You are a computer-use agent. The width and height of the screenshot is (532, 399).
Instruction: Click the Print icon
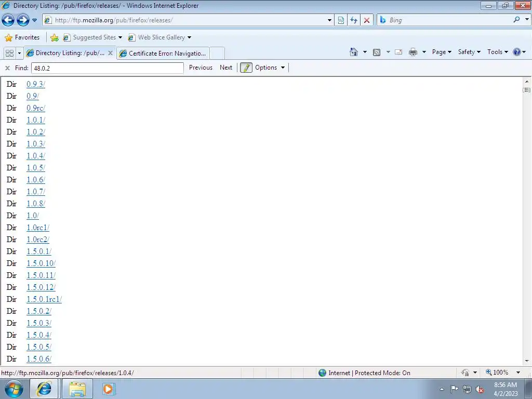(x=413, y=52)
